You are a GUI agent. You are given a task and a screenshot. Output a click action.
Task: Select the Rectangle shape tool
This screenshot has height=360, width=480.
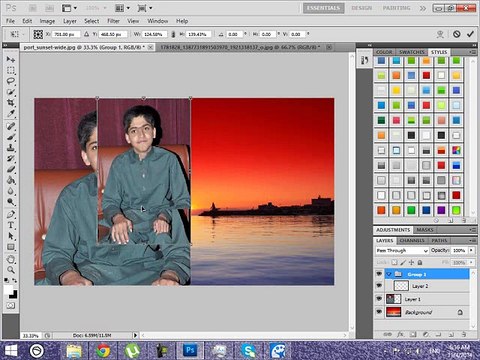[x=11, y=247]
